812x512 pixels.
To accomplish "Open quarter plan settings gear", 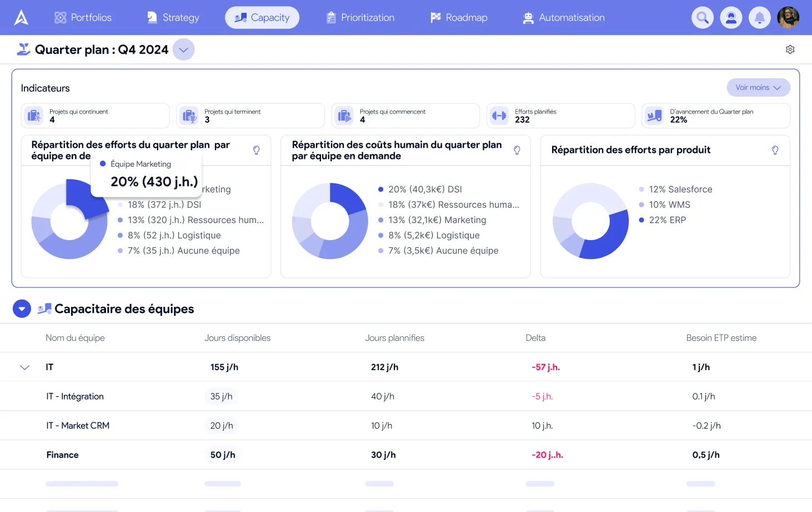I will [790, 49].
